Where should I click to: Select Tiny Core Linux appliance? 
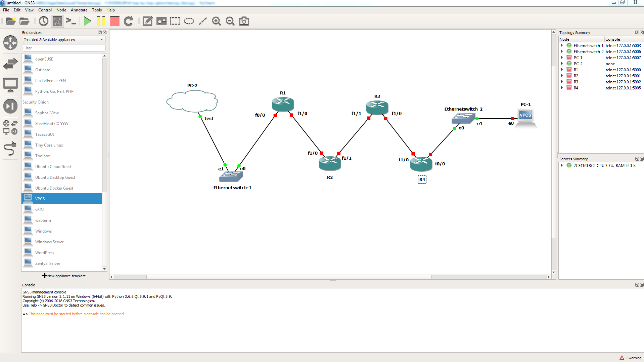pyautogui.click(x=62, y=145)
